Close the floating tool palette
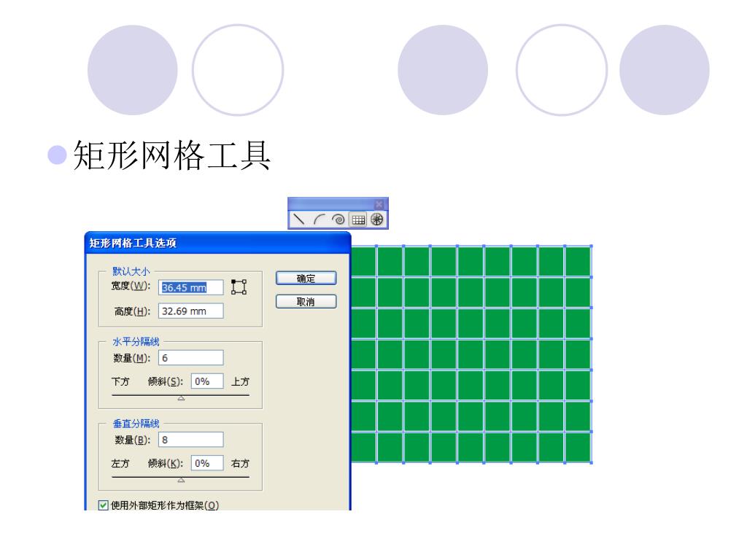This screenshot has height=560, width=747. 379,204
